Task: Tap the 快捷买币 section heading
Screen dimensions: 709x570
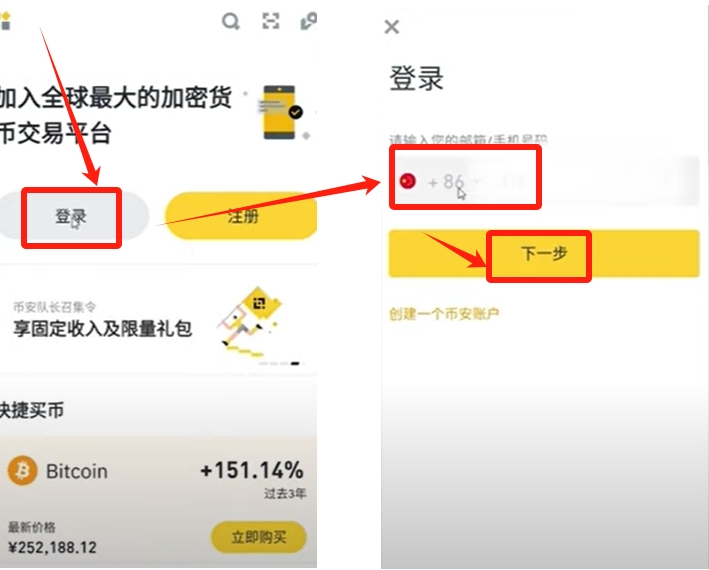Action: pyautogui.click(x=32, y=410)
